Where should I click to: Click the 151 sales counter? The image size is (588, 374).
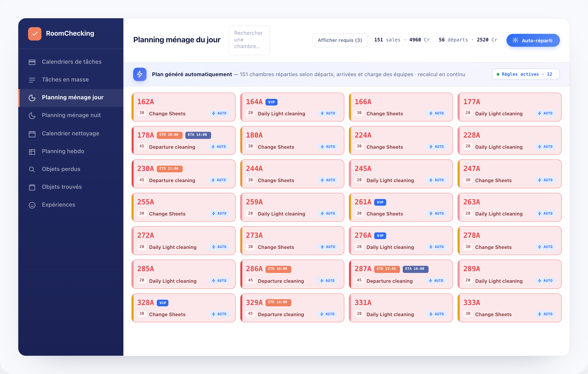tap(402, 40)
